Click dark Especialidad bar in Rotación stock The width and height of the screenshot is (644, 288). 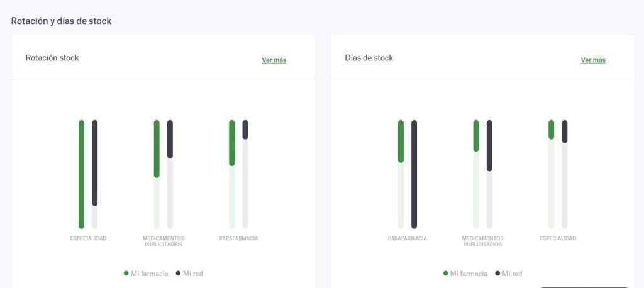(95, 163)
